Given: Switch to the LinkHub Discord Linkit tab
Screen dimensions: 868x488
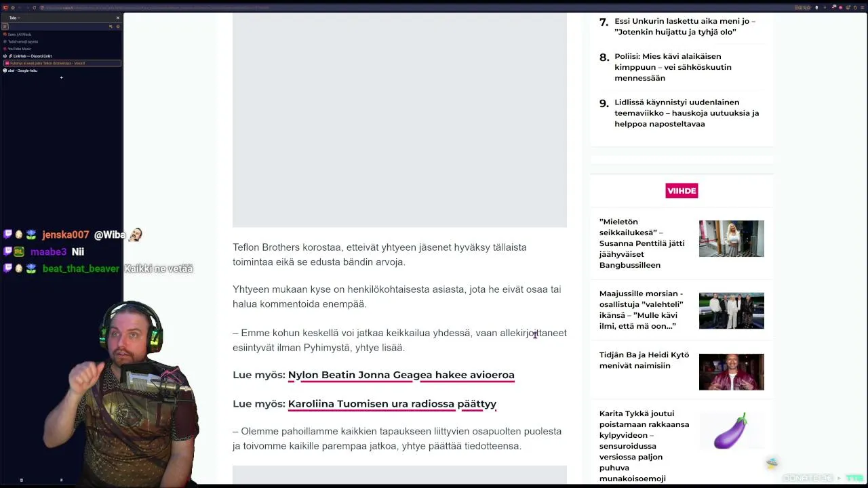Looking at the screenshot, I should point(61,56).
